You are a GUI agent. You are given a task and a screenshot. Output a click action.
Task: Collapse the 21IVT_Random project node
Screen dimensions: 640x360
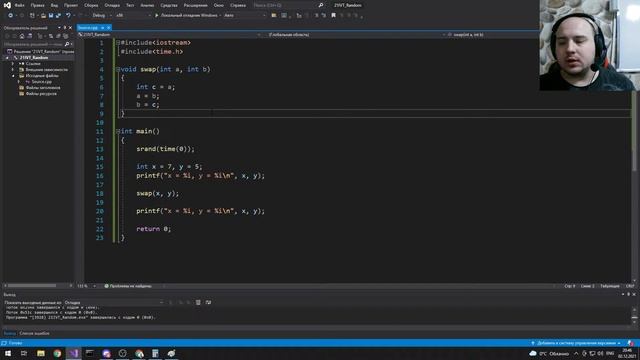click(x=7, y=58)
